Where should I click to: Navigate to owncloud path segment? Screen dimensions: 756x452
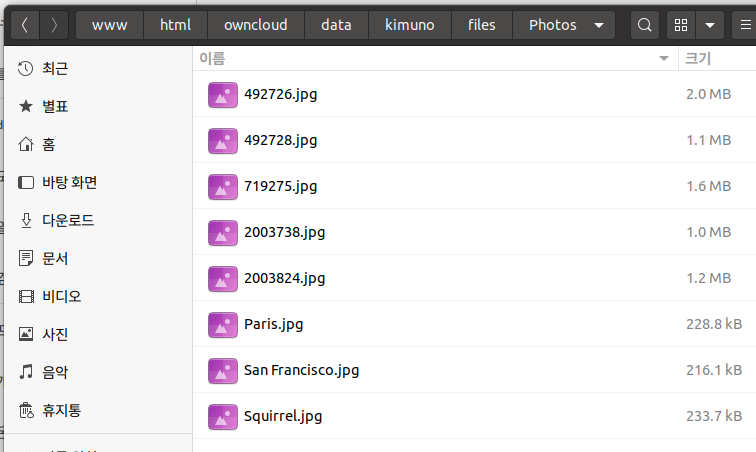[256, 25]
